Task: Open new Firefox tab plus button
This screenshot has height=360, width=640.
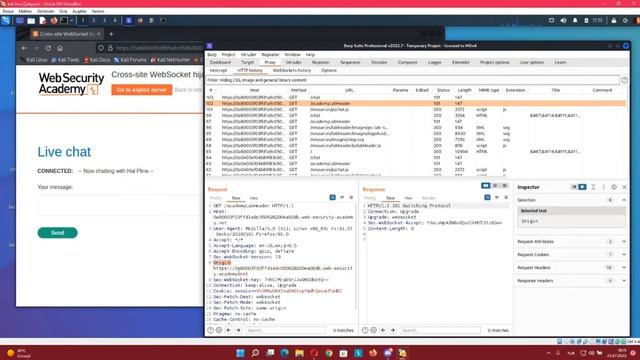Action: pyautogui.click(x=111, y=34)
